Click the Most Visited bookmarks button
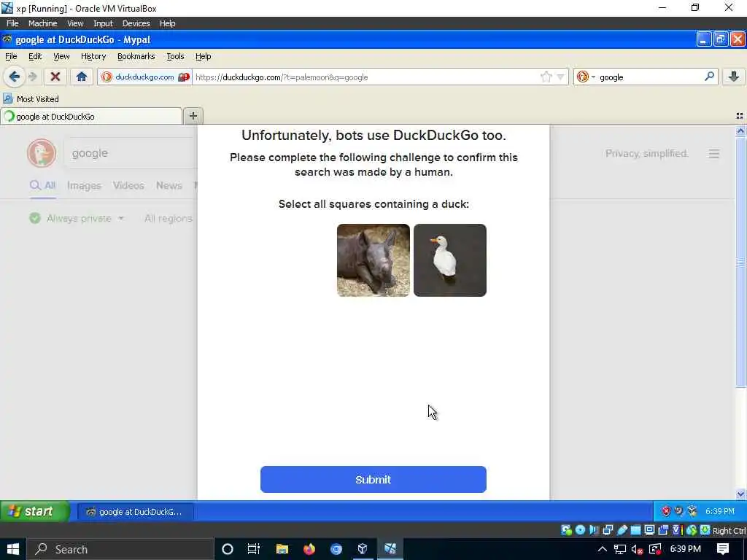747x560 pixels. 31,99
